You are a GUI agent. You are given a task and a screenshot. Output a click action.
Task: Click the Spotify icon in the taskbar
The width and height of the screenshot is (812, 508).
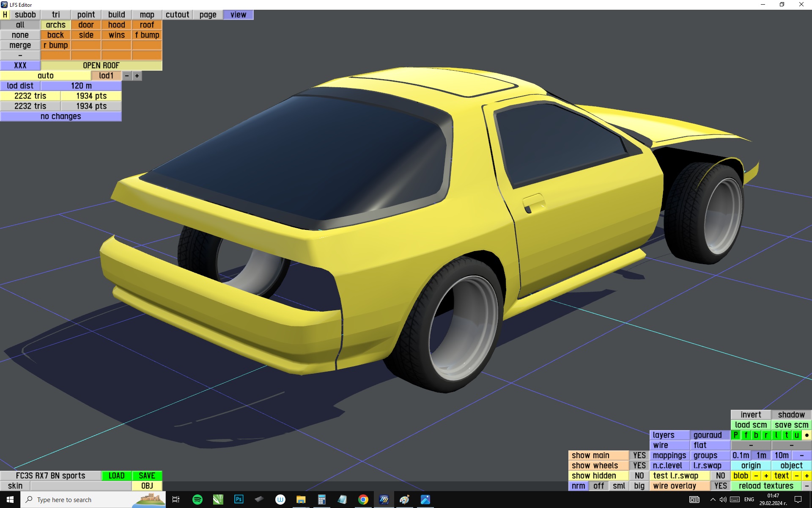point(197,500)
